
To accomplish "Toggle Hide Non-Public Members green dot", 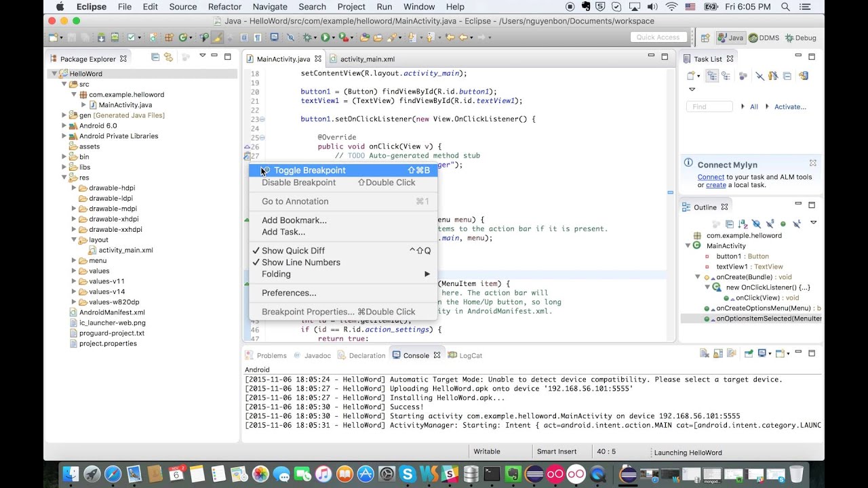I will pyautogui.click(x=783, y=224).
